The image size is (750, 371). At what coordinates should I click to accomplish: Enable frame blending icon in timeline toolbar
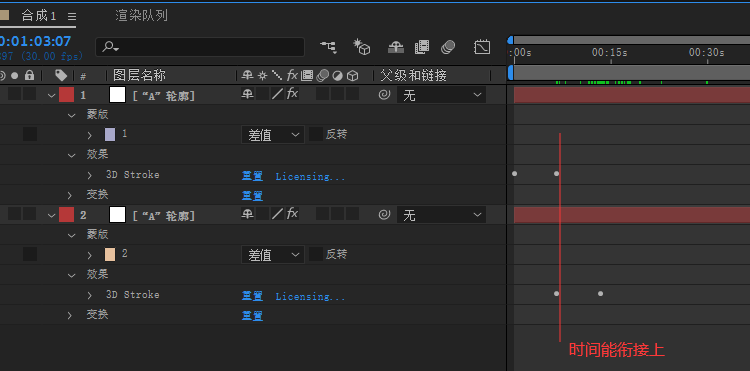pyautogui.click(x=422, y=47)
